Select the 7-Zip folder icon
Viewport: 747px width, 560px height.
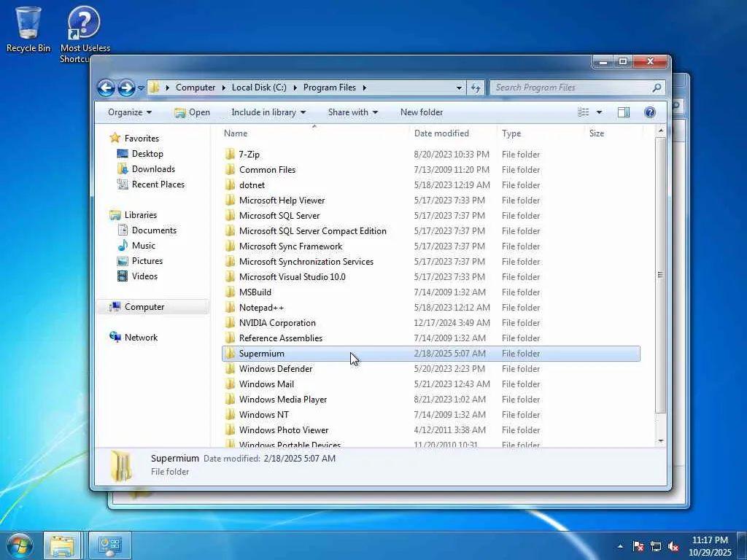230,154
